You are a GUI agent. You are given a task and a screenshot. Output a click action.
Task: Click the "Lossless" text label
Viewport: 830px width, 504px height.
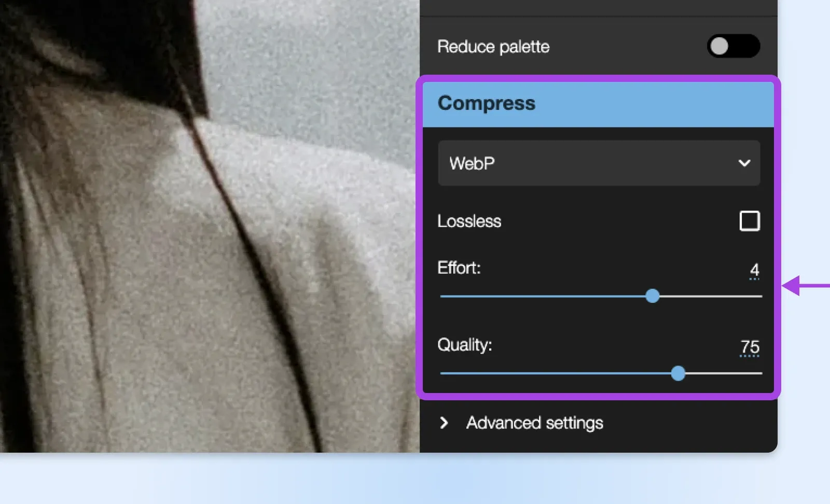pos(469,221)
